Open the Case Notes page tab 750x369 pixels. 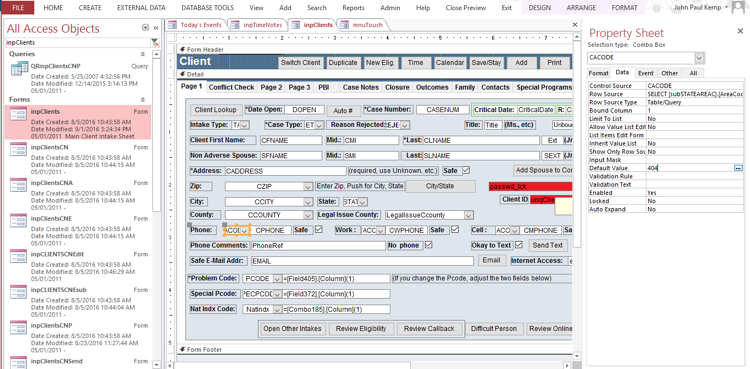tap(361, 87)
